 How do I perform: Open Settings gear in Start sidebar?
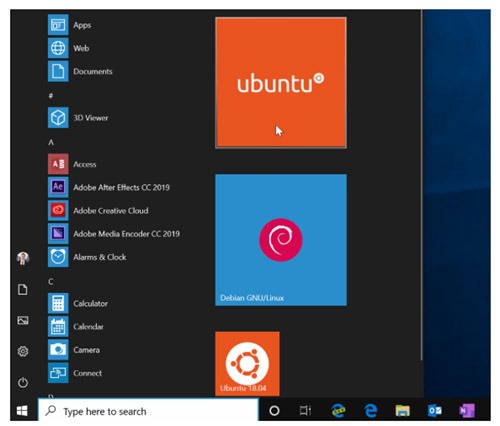coord(23,351)
